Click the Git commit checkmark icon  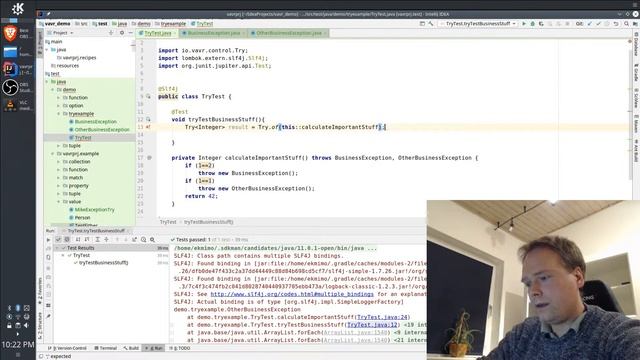pyautogui.click(x=598, y=24)
